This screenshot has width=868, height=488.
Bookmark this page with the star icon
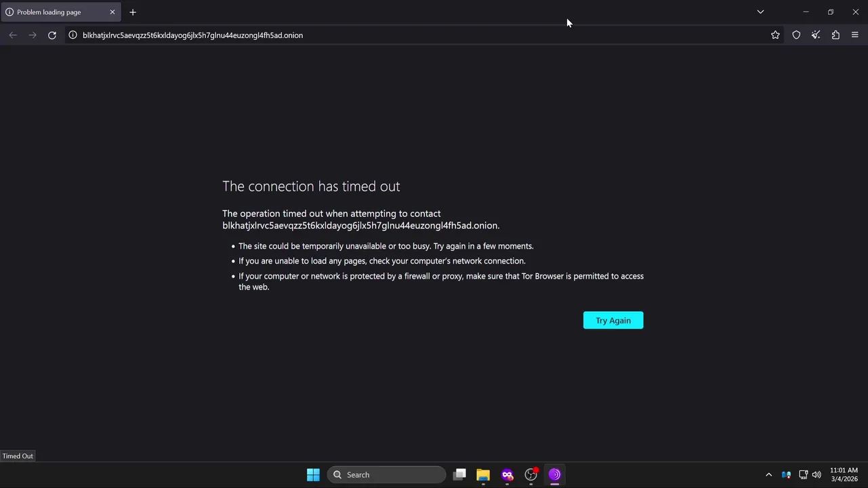776,35
